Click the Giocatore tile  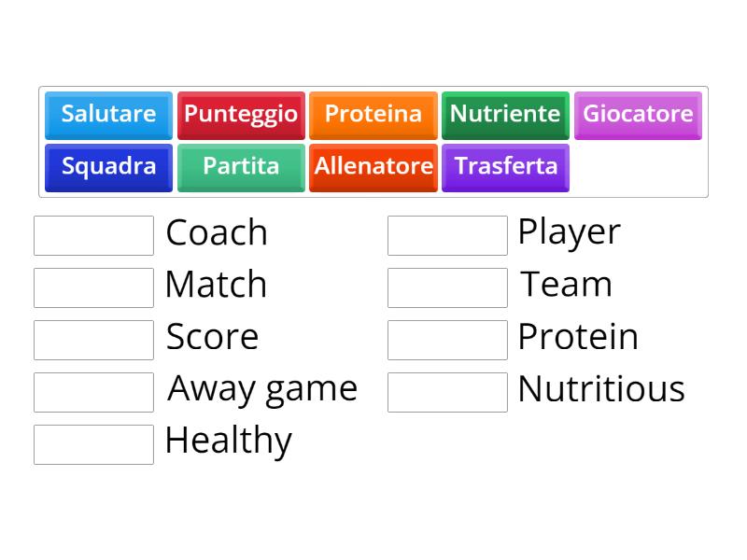point(638,115)
